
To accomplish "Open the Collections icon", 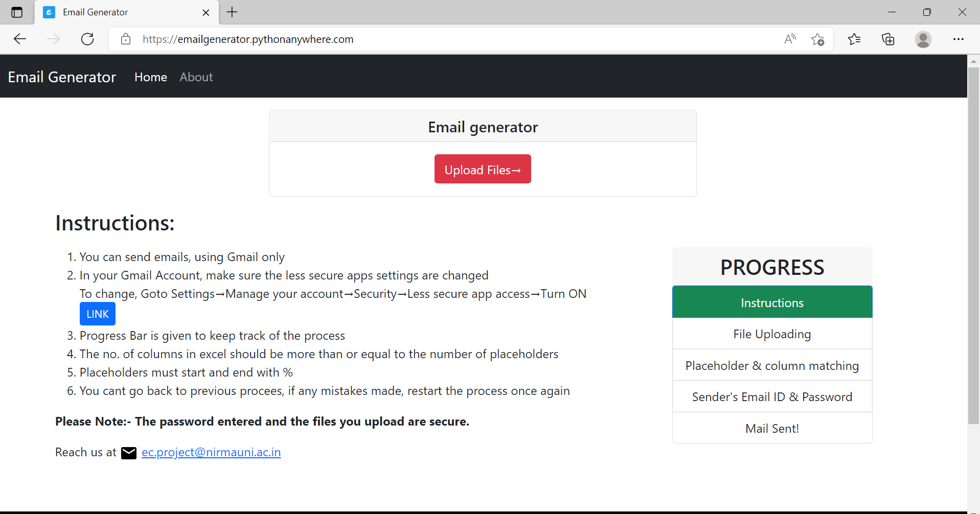I will pyautogui.click(x=888, y=39).
